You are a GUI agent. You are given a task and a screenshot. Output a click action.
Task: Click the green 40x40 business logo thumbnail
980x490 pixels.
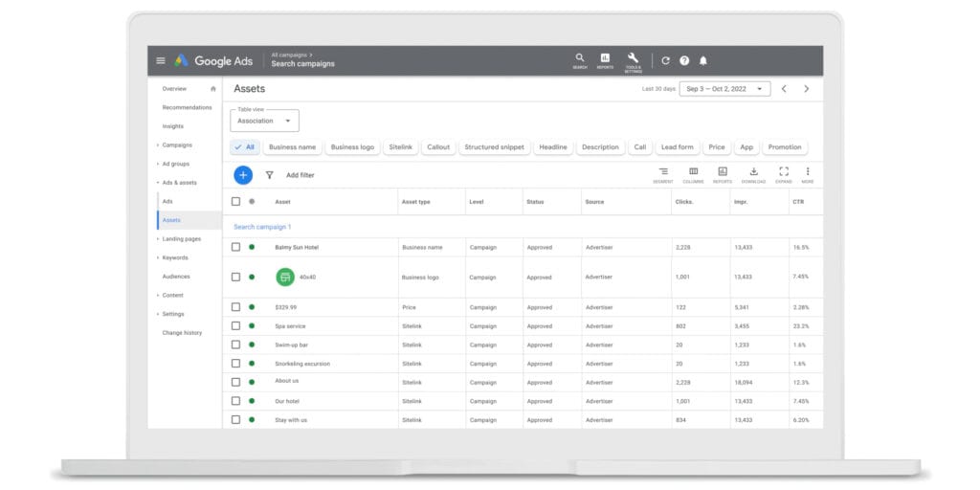pyautogui.click(x=285, y=277)
